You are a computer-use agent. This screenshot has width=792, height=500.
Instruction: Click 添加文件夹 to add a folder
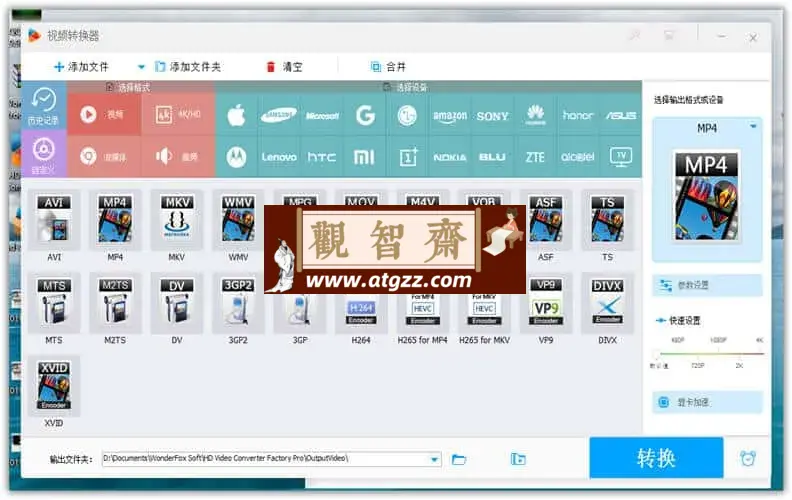click(x=188, y=67)
